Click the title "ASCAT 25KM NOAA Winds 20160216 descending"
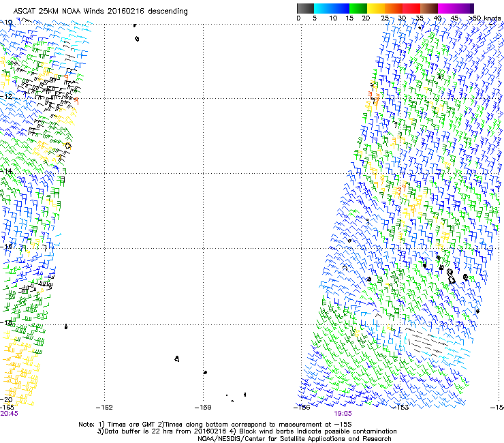Viewport: 504px width, 443px height. pyautogui.click(x=101, y=12)
